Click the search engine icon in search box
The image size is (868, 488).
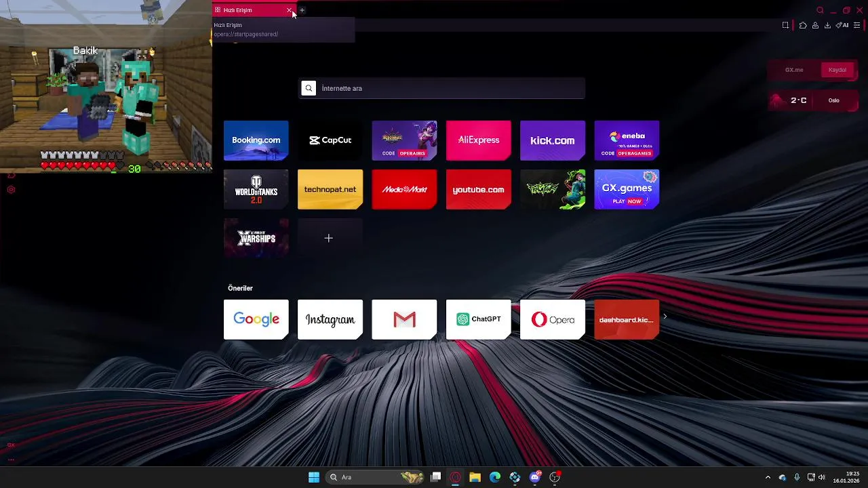point(309,88)
